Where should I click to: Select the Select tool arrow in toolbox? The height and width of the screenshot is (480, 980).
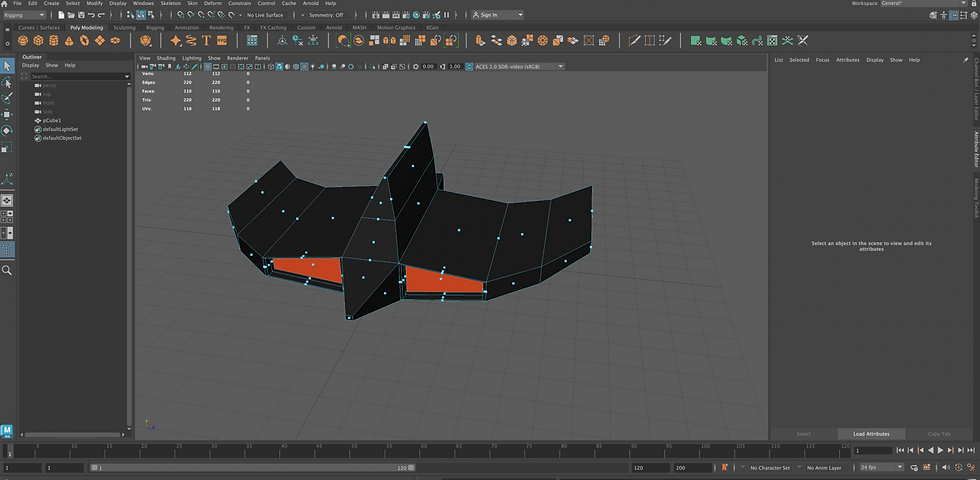tap(7, 66)
